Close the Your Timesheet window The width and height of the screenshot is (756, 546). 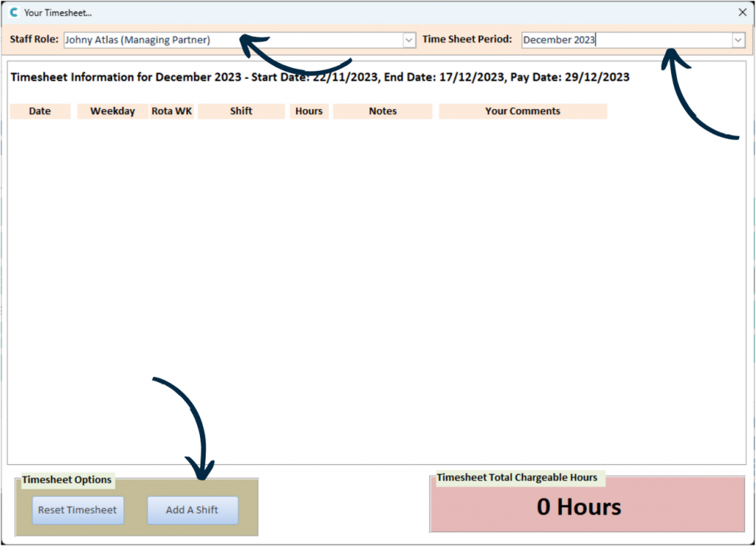tap(743, 13)
